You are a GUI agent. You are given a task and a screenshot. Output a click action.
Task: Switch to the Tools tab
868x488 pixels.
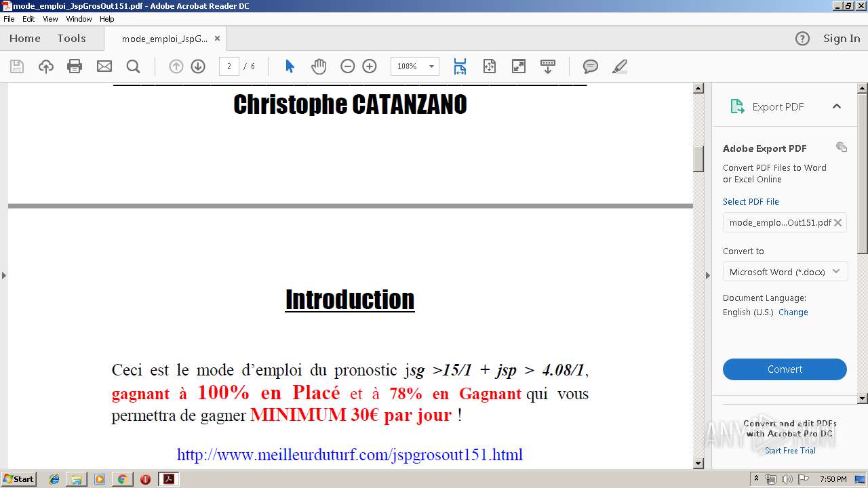71,39
